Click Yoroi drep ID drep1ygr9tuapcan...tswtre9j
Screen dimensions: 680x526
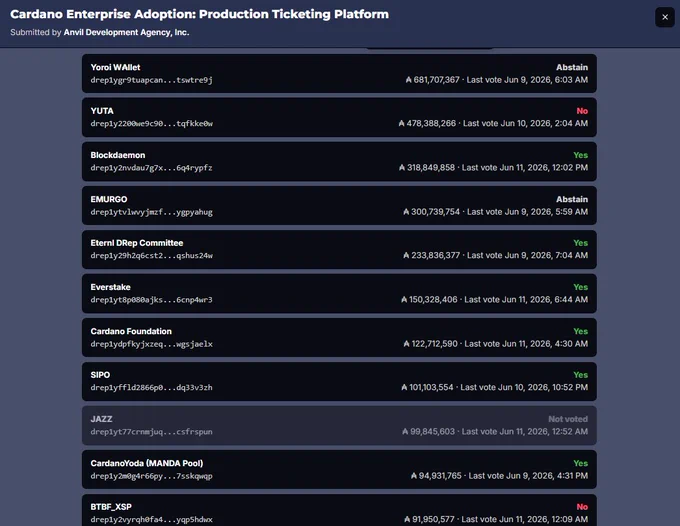[151, 80]
